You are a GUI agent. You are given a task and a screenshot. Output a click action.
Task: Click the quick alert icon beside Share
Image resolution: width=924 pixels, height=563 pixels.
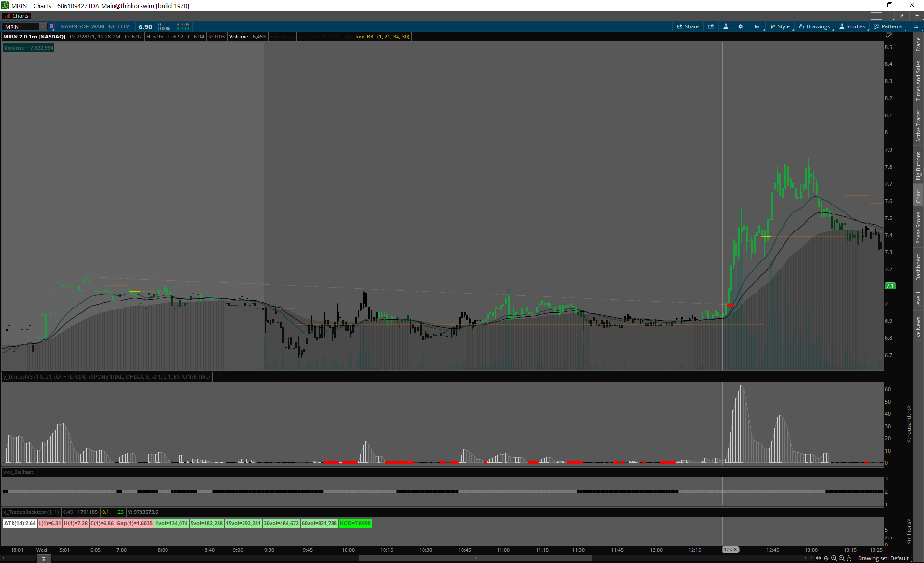pos(711,26)
